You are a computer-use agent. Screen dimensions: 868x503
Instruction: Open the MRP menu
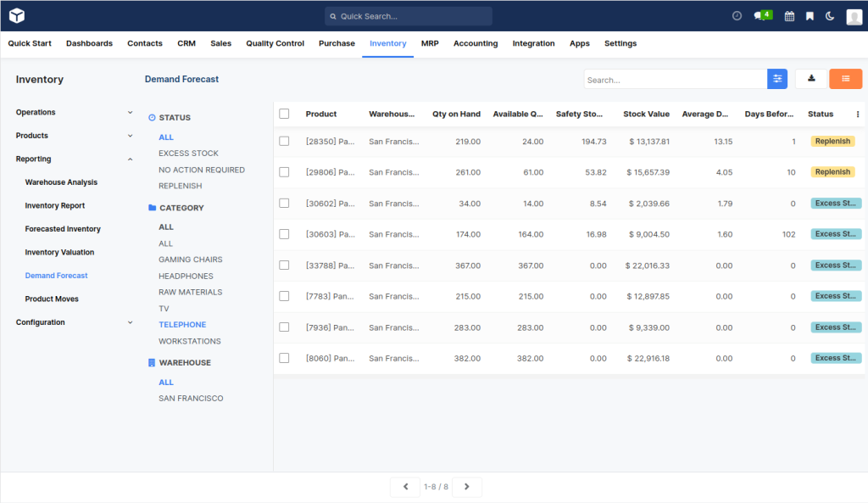pyautogui.click(x=430, y=43)
